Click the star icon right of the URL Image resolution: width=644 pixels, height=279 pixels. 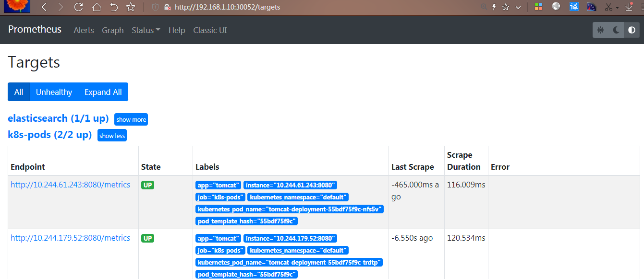pyautogui.click(x=506, y=7)
